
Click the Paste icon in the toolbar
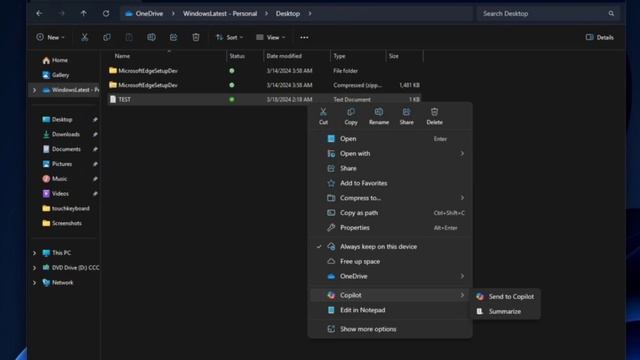pyautogui.click(x=129, y=37)
